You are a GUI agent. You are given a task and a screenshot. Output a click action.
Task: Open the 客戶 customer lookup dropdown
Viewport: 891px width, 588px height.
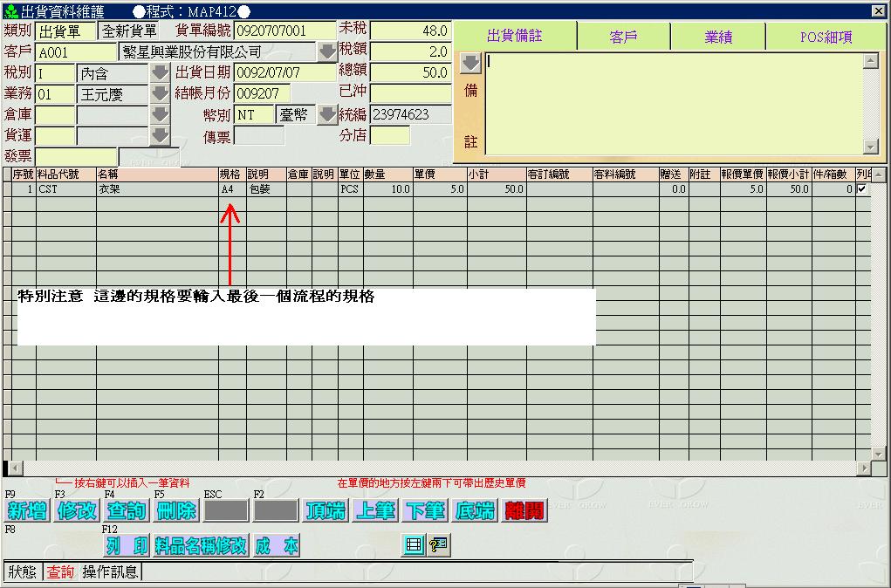click(326, 51)
